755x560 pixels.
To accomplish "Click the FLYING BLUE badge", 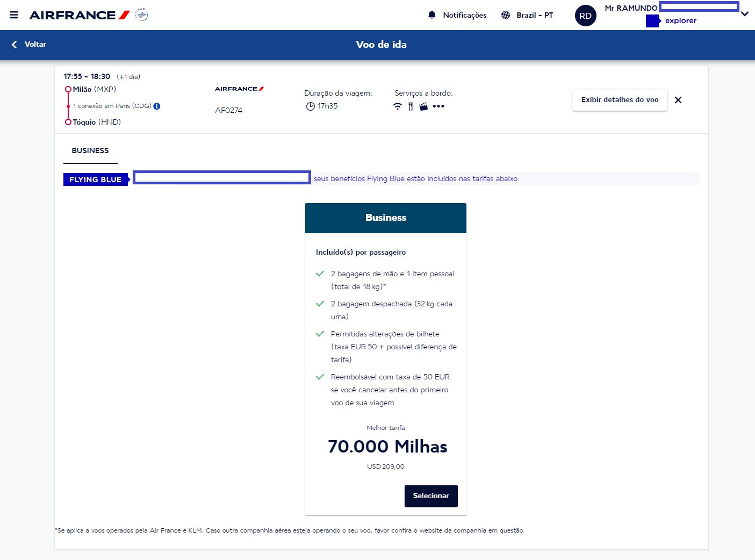I will point(96,180).
